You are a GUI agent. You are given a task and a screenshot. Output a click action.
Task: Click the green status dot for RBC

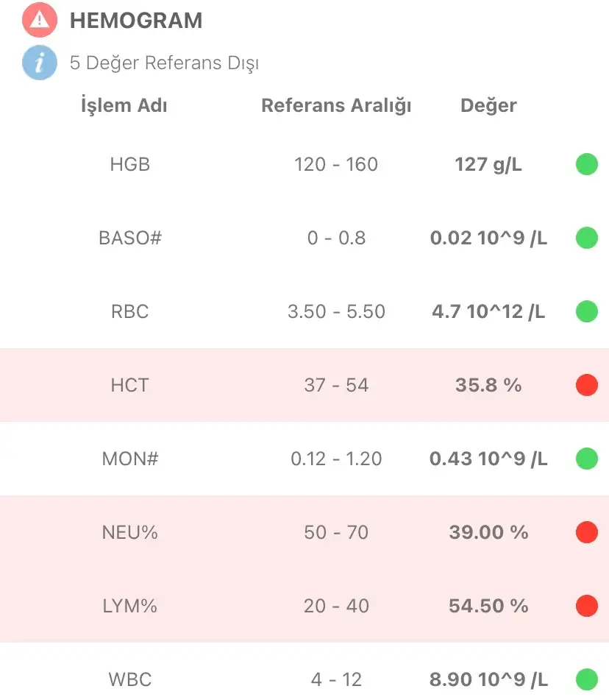586,311
